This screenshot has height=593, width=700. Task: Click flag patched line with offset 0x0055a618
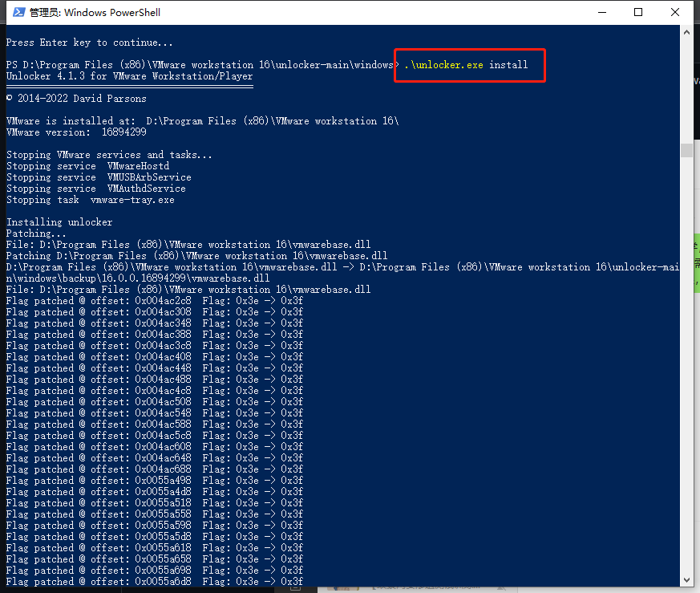(155, 548)
